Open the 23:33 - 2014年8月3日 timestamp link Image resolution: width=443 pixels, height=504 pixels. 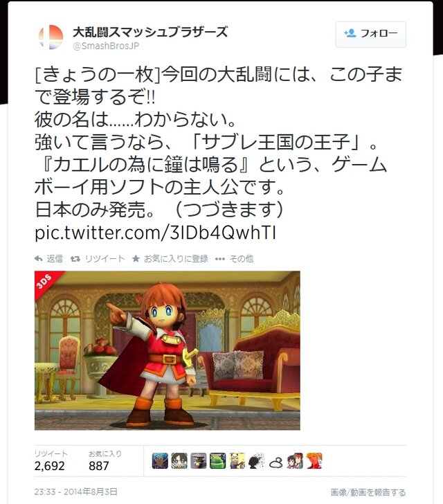(x=76, y=492)
